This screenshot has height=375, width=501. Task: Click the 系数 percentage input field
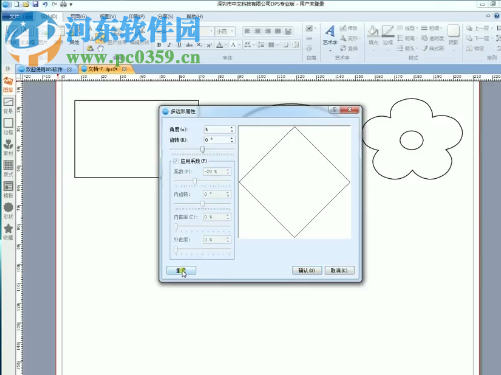(x=215, y=172)
